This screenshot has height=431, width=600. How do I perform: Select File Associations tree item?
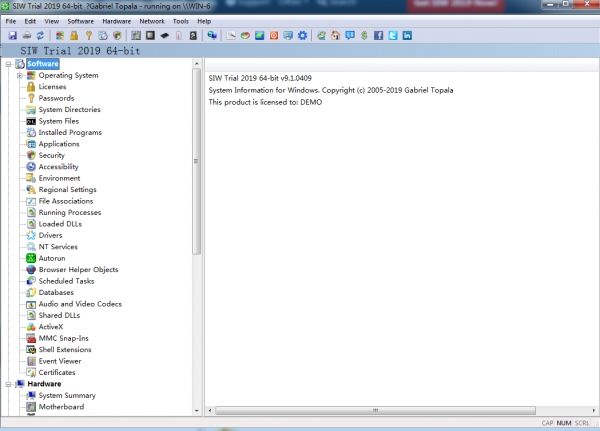(x=66, y=201)
